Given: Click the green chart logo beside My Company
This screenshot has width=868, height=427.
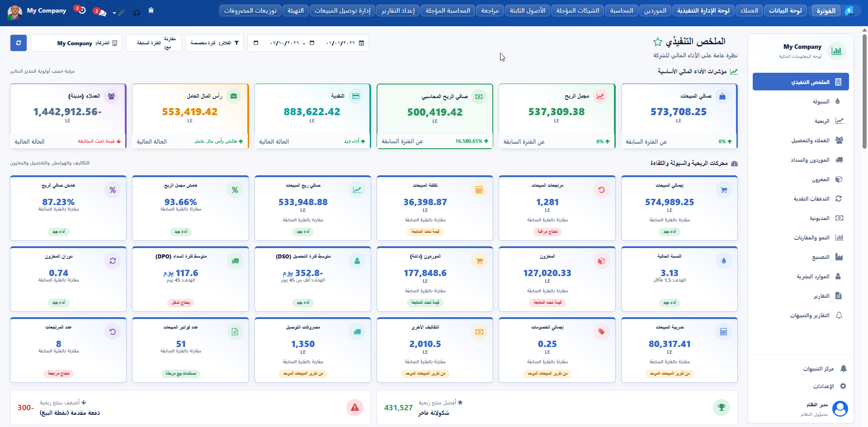Looking at the screenshot, I should point(837,51).
